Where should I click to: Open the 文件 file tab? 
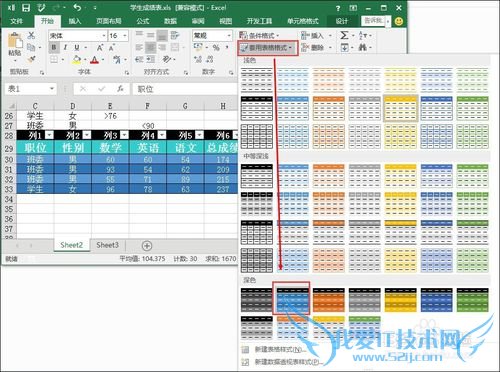coord(16,21)
